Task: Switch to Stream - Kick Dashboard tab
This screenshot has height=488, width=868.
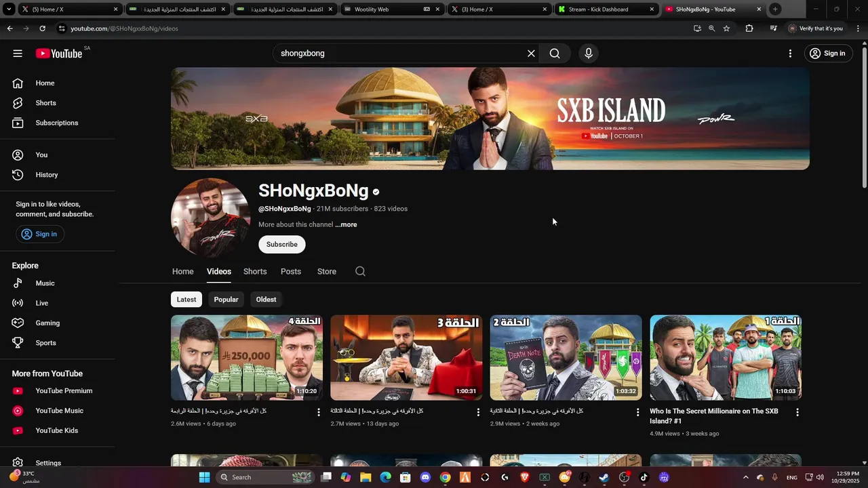Action: pyautogui.click(x=606, y=9)
